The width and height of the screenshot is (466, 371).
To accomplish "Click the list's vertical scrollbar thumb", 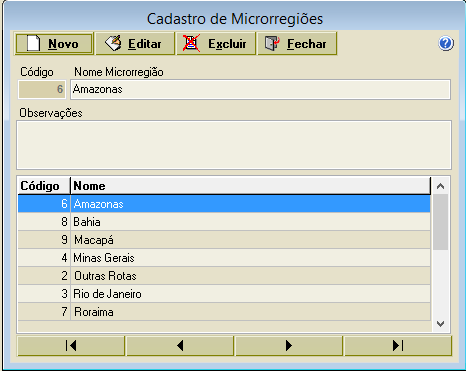I will [x=440, y=222].
